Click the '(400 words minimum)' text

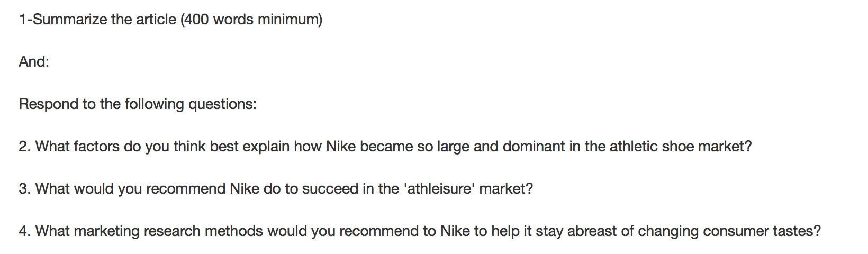[251, 20]
